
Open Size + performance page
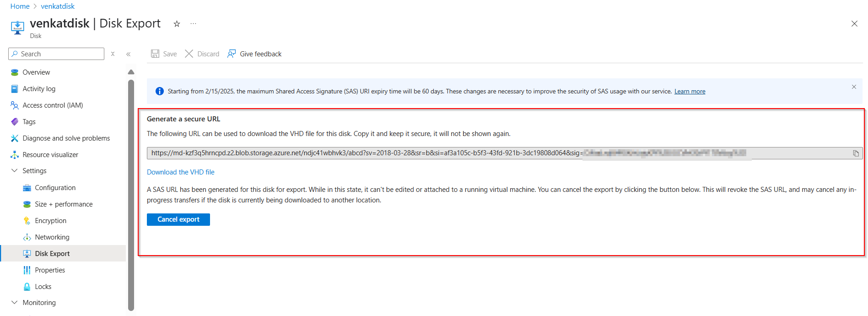click(x=63, y=204)
